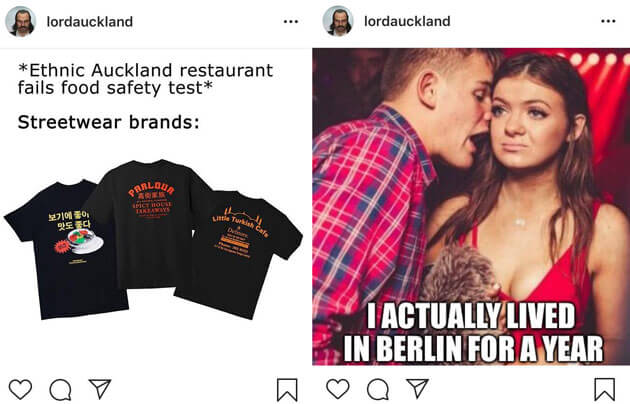
Task: Select the 'Streetwear brands:' text on left post
Action: point(108,122)
